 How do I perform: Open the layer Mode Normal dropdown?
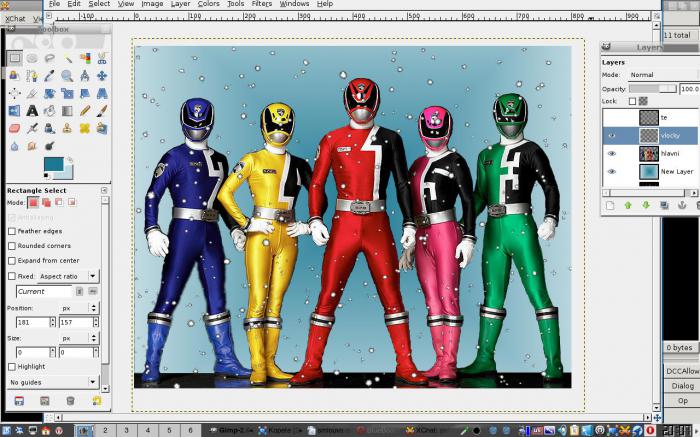[663, 75]
